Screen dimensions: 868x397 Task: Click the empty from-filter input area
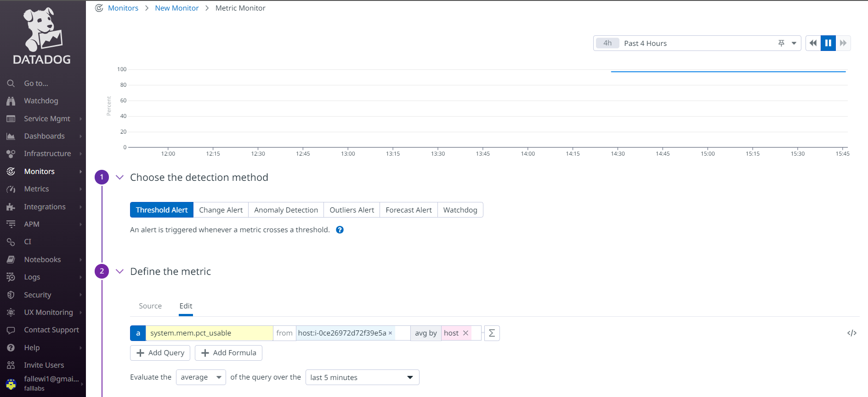403,333
